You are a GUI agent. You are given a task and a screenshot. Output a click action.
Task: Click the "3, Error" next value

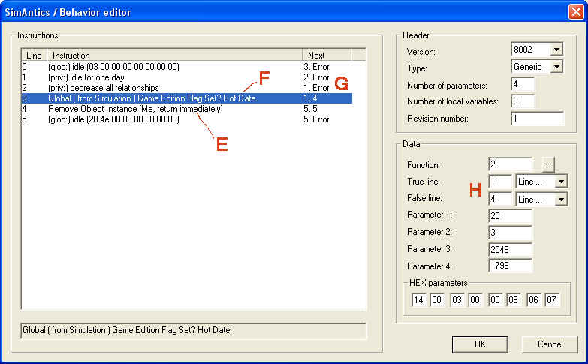pyautogui.click(x=316, y=67)
